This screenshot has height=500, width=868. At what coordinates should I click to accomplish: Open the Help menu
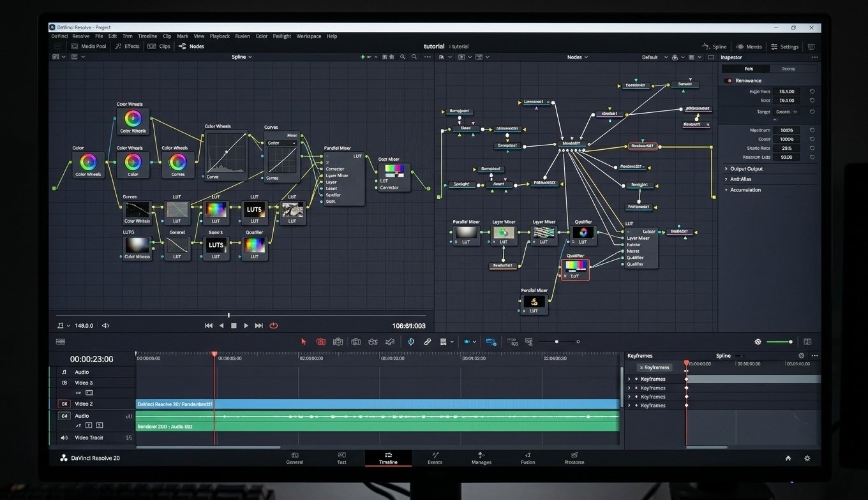pyautogui.click(x=332, y=36)
